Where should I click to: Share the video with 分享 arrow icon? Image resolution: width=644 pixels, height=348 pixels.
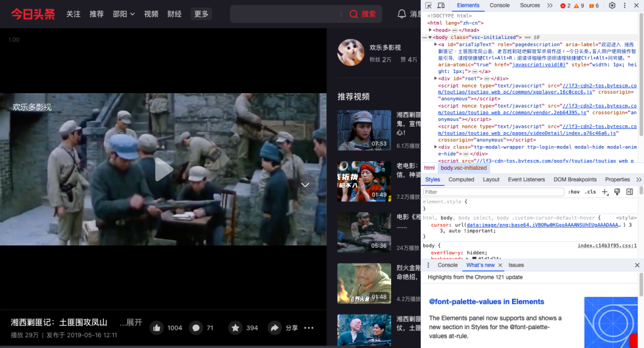[274, 328]
